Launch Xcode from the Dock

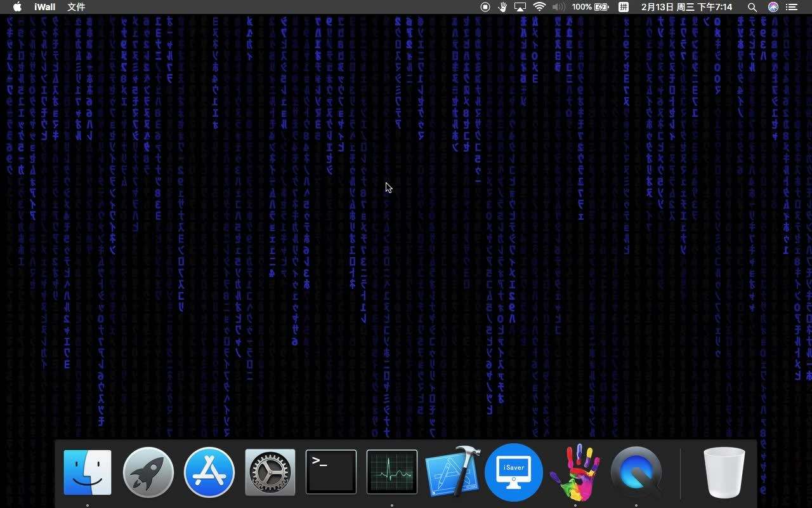point(452,472)
